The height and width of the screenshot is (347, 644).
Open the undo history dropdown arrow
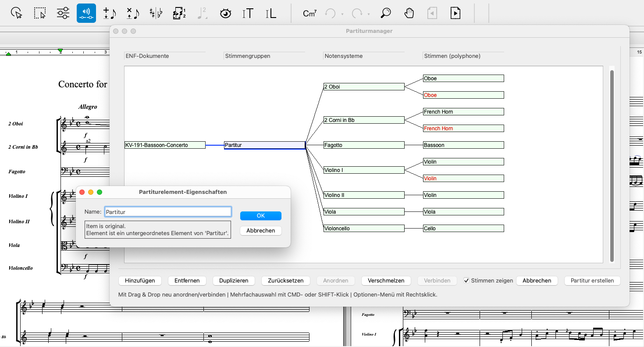(x=342, y=14)
